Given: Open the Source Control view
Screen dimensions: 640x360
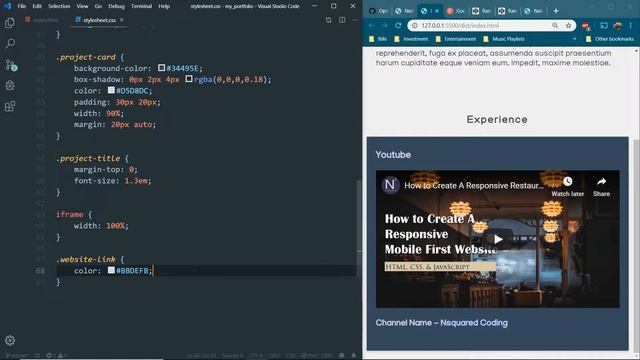Looking at the screenshot, I should [11, 64].
